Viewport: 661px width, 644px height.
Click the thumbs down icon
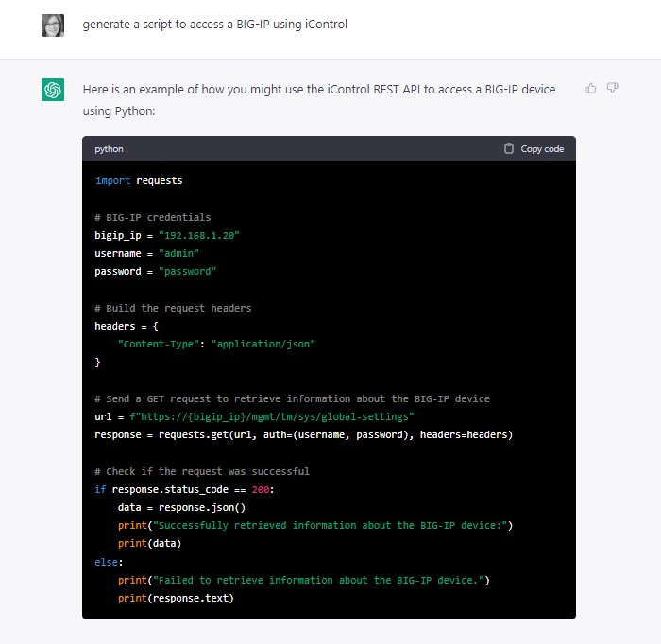pos(612,88)
